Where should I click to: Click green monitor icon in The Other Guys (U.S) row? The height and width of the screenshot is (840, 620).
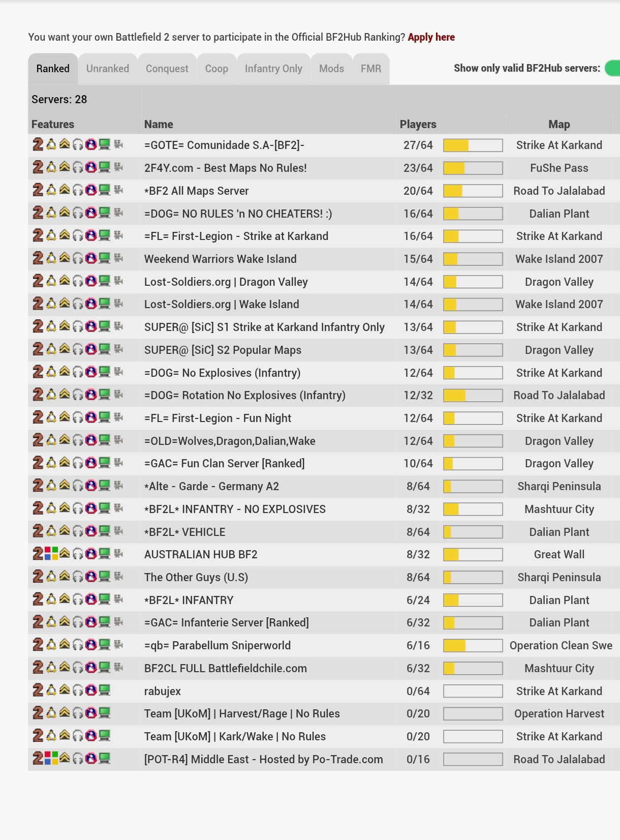(x=104, y=577)
